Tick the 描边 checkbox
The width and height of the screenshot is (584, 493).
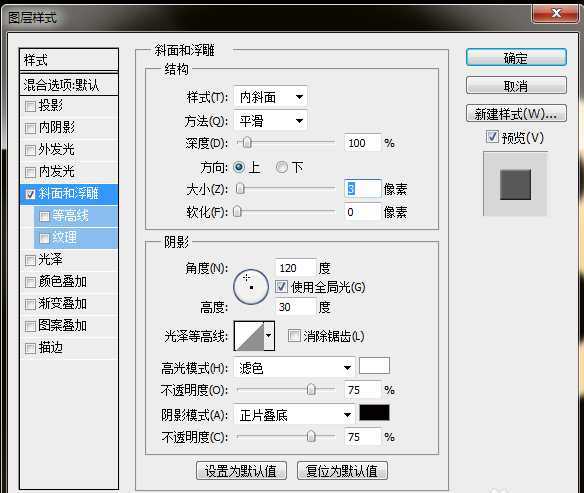[30, 349]
